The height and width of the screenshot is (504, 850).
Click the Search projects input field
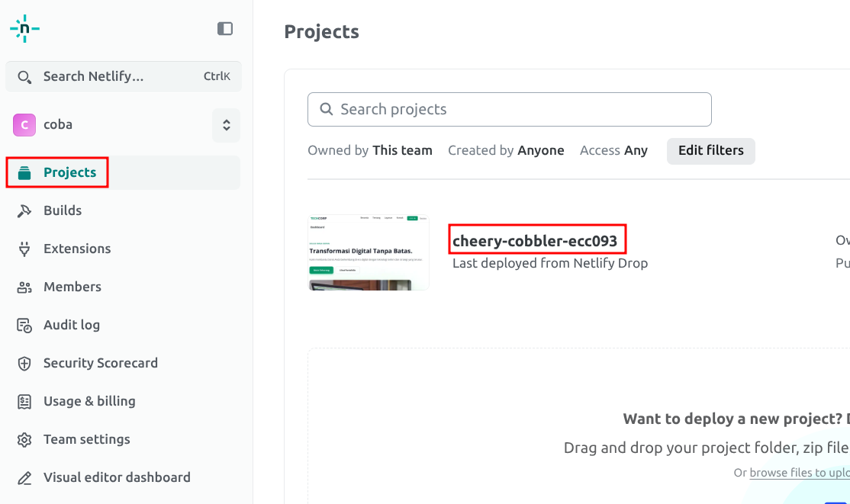(510, 110)
